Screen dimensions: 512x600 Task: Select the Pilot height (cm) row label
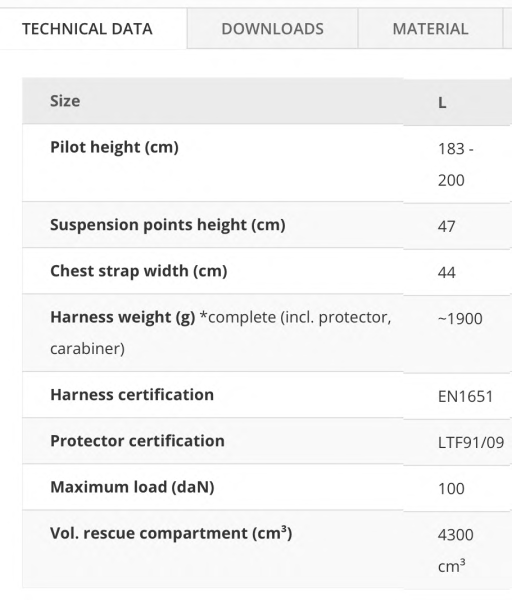(x=114, y=147)
